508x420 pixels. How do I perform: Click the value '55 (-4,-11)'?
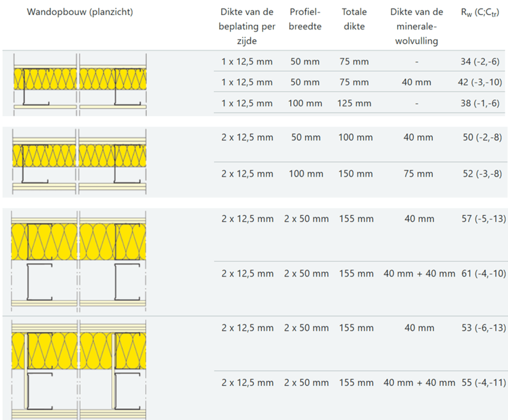pos(484,382)
